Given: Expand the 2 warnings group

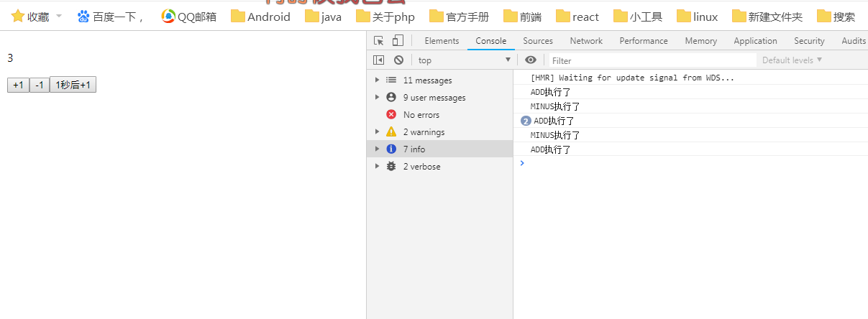Looking at the screenshot, I should (x=377, y=131).
